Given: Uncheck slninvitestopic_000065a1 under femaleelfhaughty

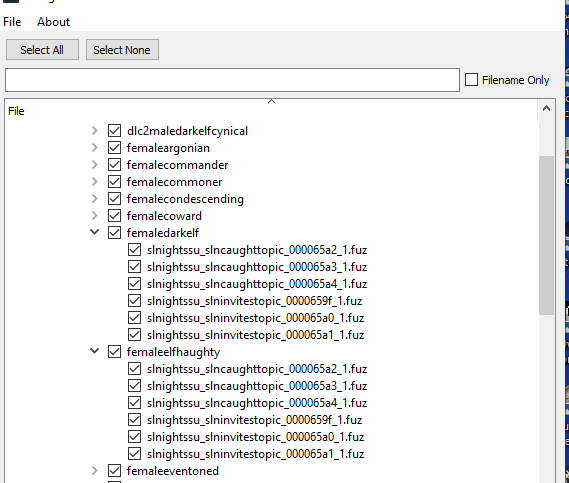Looking at the screenshot, I should 134,454.
